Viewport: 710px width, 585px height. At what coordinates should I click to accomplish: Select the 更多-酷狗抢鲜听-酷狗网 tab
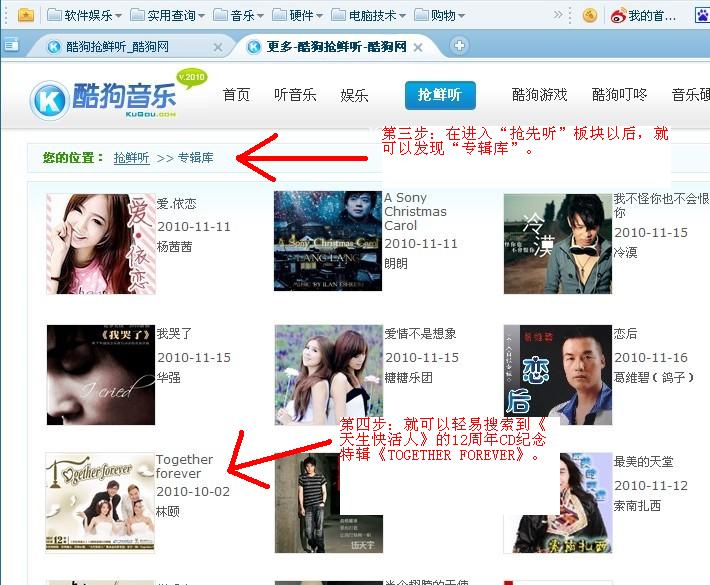click(328, 47)
